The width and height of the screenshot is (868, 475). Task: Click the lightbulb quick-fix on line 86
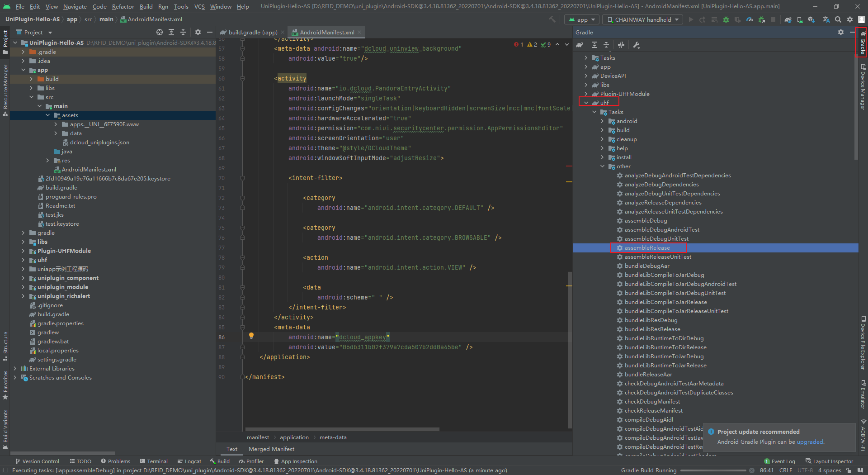(251, 336)
